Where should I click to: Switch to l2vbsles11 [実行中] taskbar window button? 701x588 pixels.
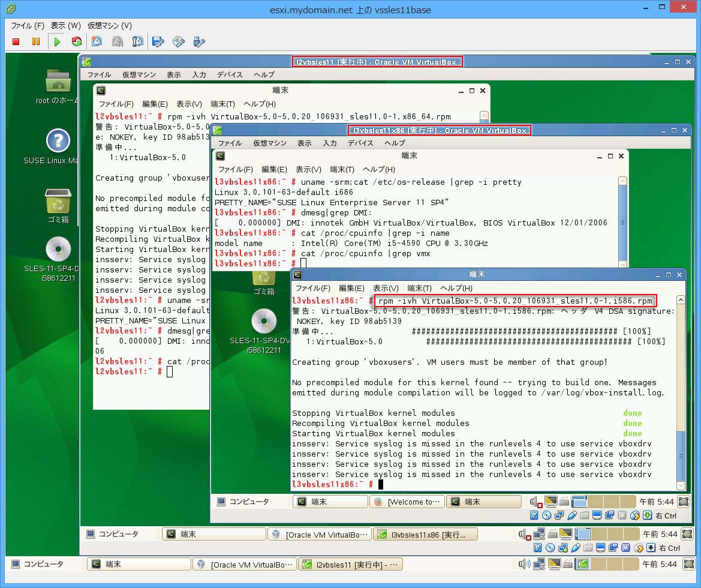pyautogui.click(x=350, y=564)
